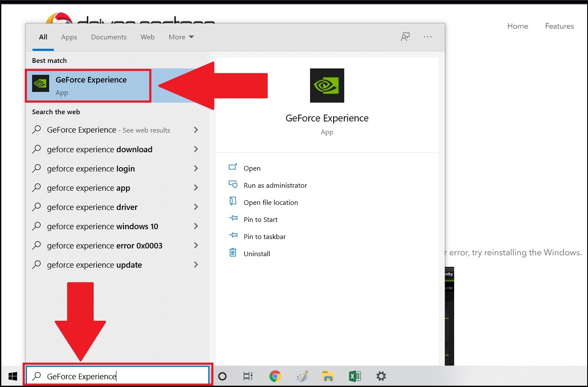Open Features link on the website
Viewport: 588px width, 387px height.
click(x=559, y=26)
